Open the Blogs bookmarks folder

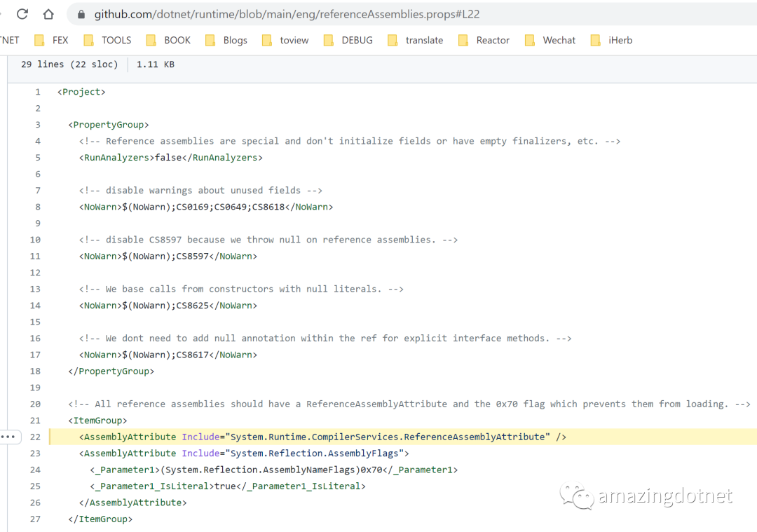pyautogui.click(x=226, y=40)
